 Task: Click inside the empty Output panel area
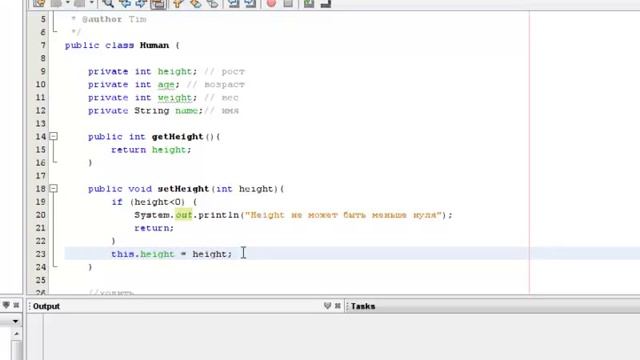pyautogui.click(x=341, y=337)
